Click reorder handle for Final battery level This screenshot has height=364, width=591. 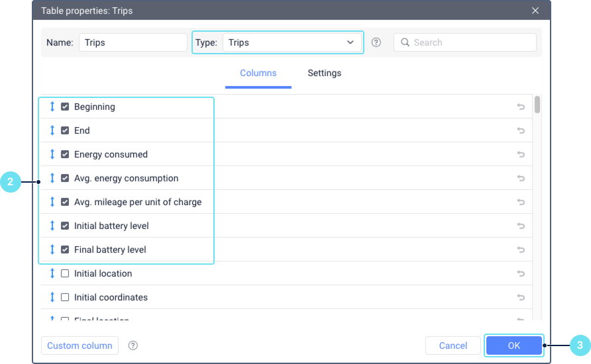(52, 250)
